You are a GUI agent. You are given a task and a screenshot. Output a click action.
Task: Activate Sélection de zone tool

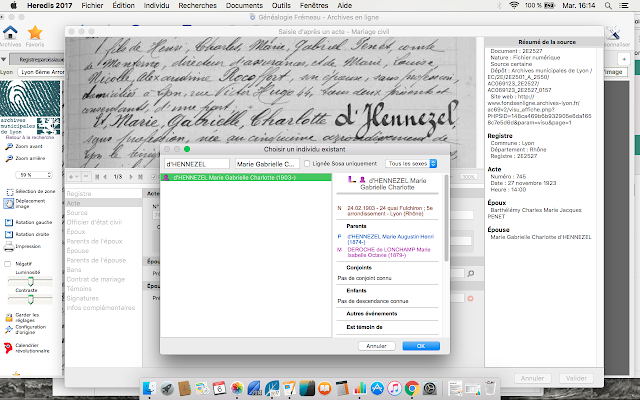pos(9,191)
